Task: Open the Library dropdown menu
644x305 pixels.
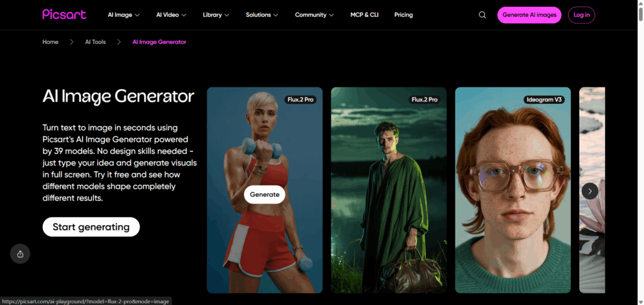Action: tap(216, 14)
